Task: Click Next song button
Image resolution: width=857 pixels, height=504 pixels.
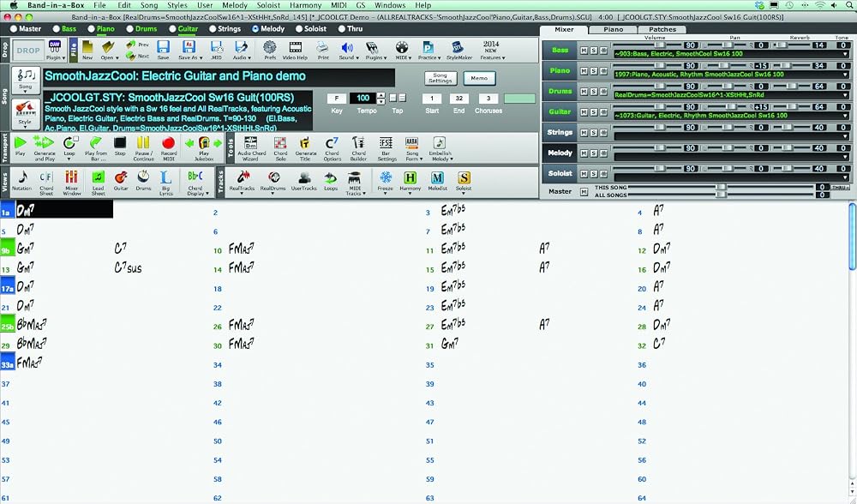Action: point(138,56)
